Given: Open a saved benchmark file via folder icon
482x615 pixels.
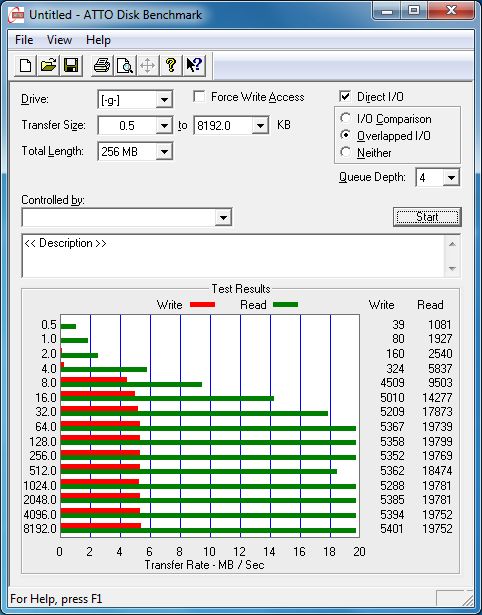Looking at the screenshot, I should (x=49, y=65).
